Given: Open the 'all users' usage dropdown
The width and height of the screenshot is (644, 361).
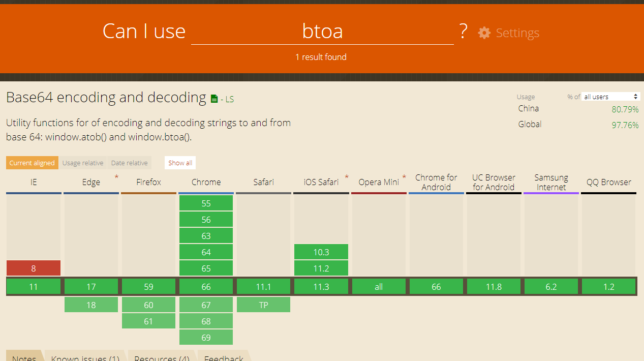Looking at the screenshot, I should coord(611,97).
